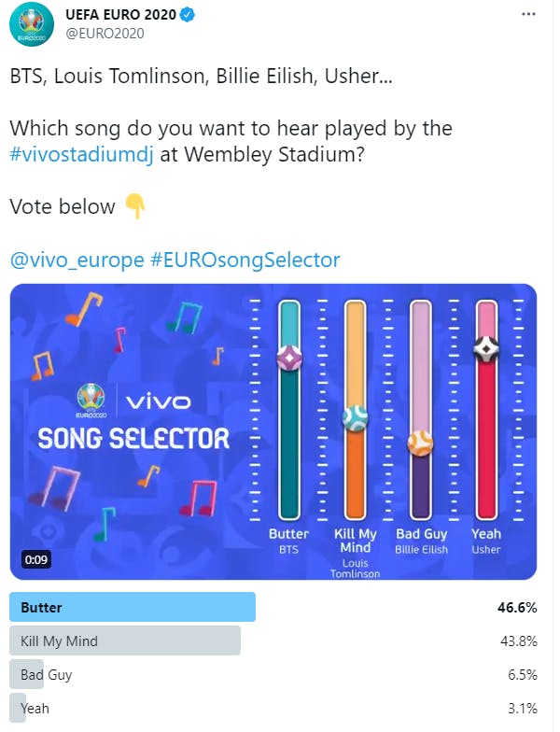Open the #EUROsongSelector hashtag
This screenshot has width=560, height=732.
point(245,260)
